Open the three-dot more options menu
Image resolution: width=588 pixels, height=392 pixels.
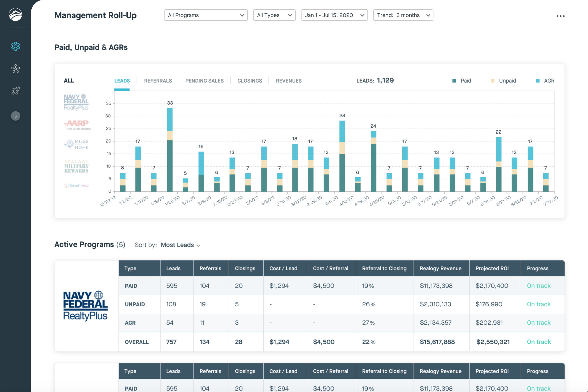(x=560, y=16)
